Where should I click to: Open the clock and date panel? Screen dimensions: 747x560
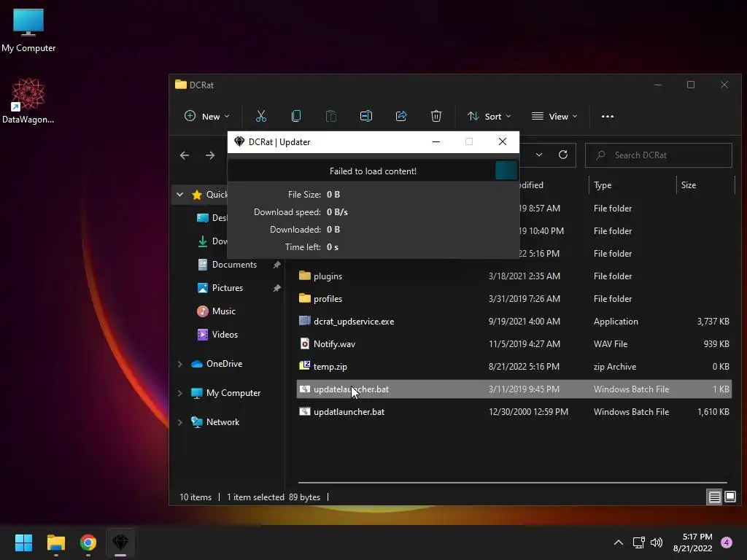pos(692,542)
